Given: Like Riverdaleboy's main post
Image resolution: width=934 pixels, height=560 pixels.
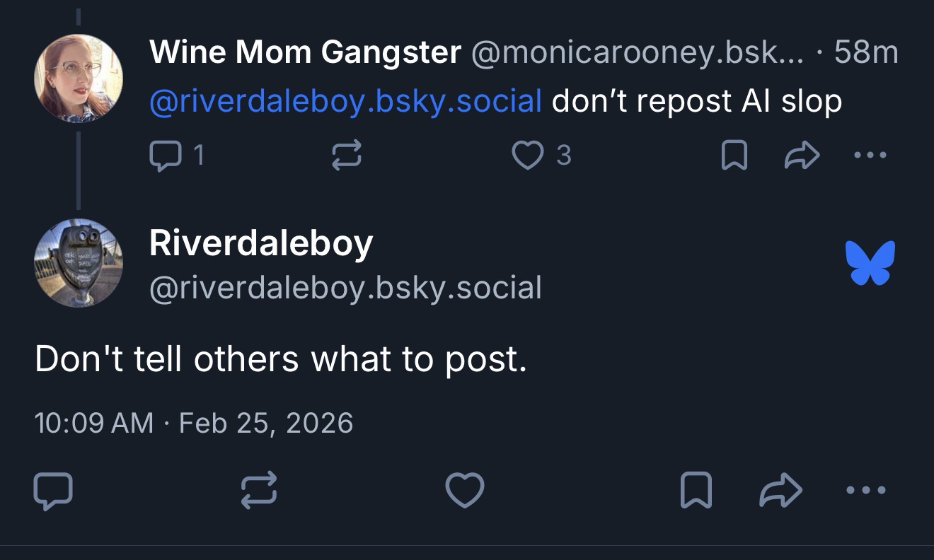Looking at the screenshot, I should coord(464,490).
